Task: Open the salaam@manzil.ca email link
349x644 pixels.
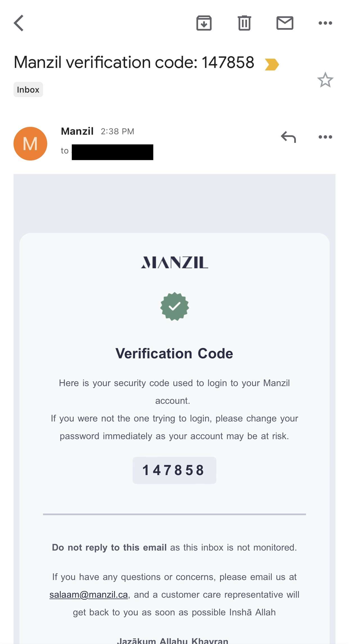Action: tap(89, 595)
